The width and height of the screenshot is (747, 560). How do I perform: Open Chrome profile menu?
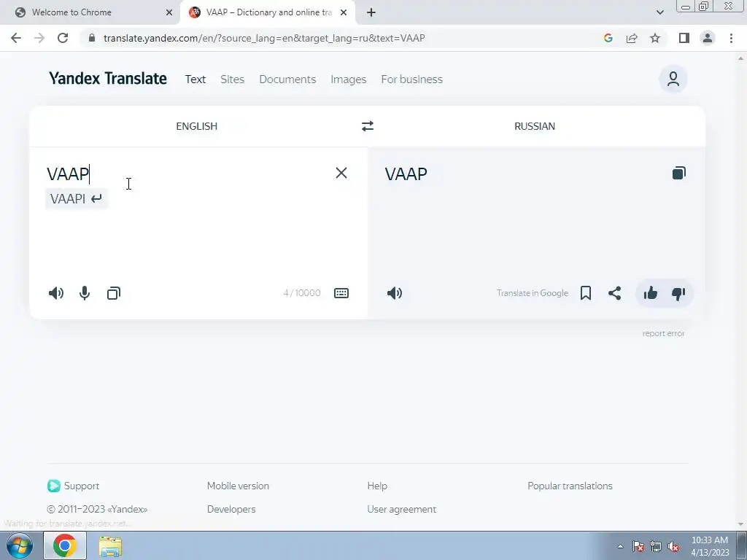click(708, 38)
